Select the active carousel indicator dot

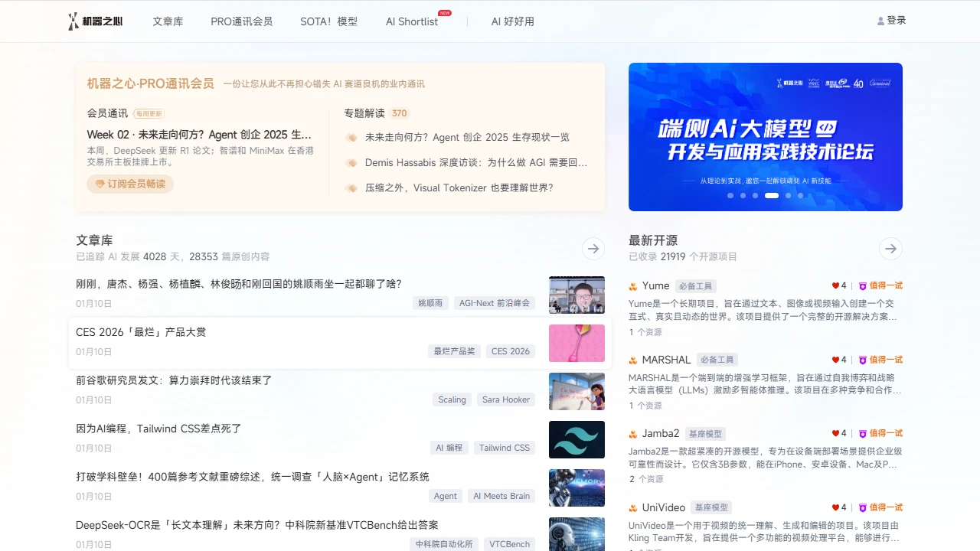coord(771,195)
